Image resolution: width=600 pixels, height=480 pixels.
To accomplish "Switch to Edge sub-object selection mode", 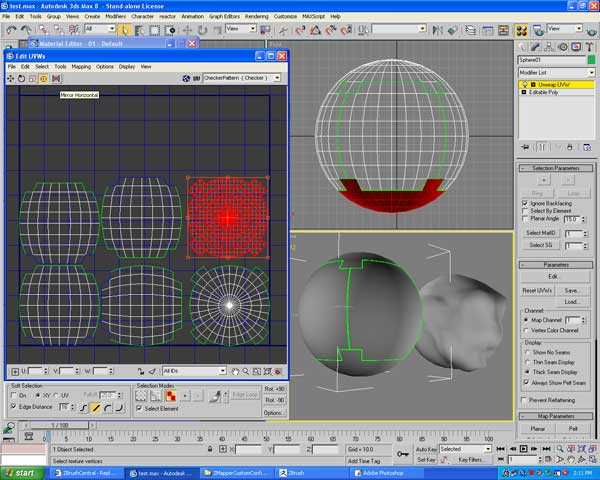I will (156, 396).
